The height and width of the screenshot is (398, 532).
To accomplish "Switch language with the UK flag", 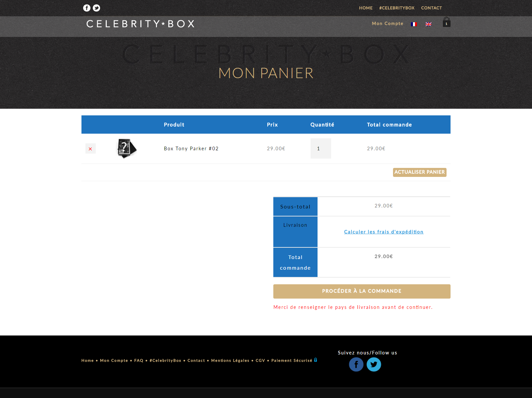I will click(x=429, y=24).
